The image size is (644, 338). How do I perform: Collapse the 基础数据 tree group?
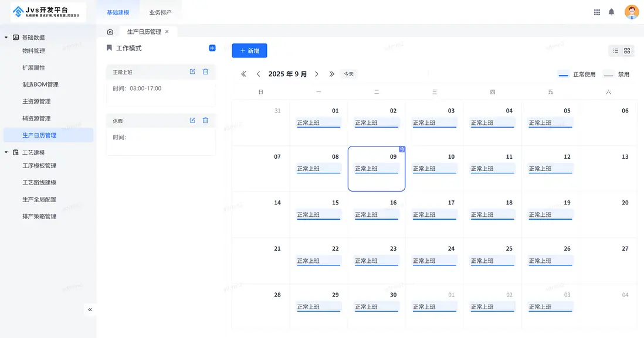6,37
